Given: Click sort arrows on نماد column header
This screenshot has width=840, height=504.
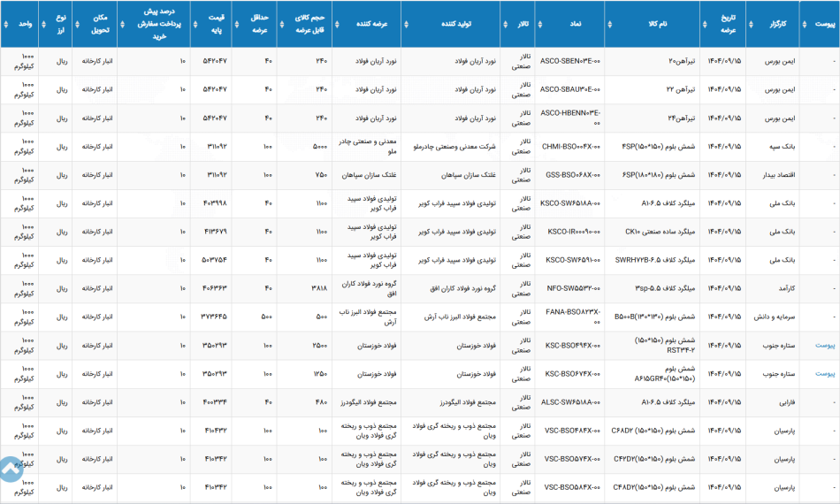Looking at the screenshot, I should coord(539,25).
